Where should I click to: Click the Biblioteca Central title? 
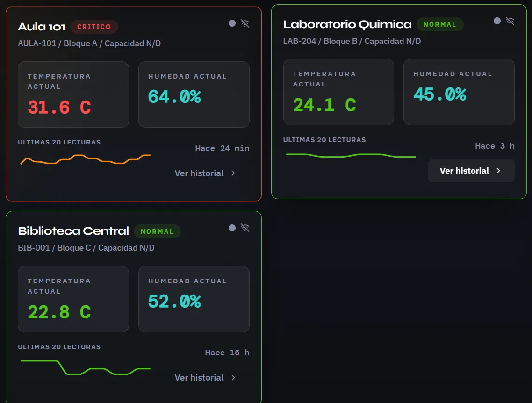click(73, 231)
